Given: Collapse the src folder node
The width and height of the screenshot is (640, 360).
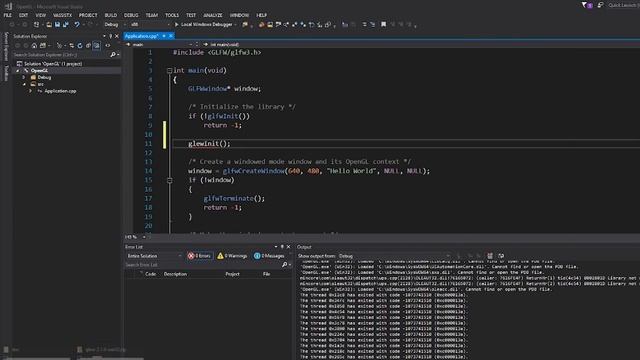Looking at the screenshot, I should pos(24,84).
